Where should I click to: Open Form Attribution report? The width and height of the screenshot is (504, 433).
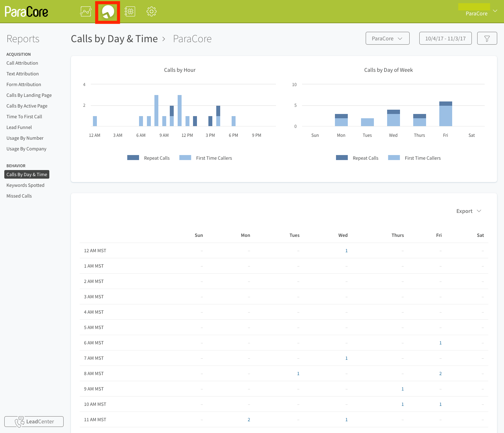24,84
